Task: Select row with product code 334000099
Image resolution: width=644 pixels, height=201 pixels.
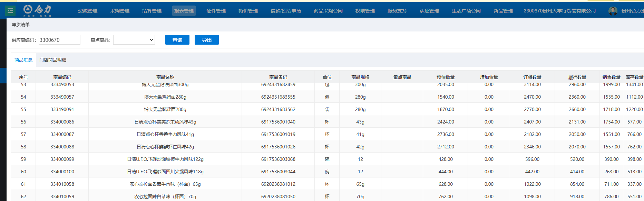Action: [62, 159]
